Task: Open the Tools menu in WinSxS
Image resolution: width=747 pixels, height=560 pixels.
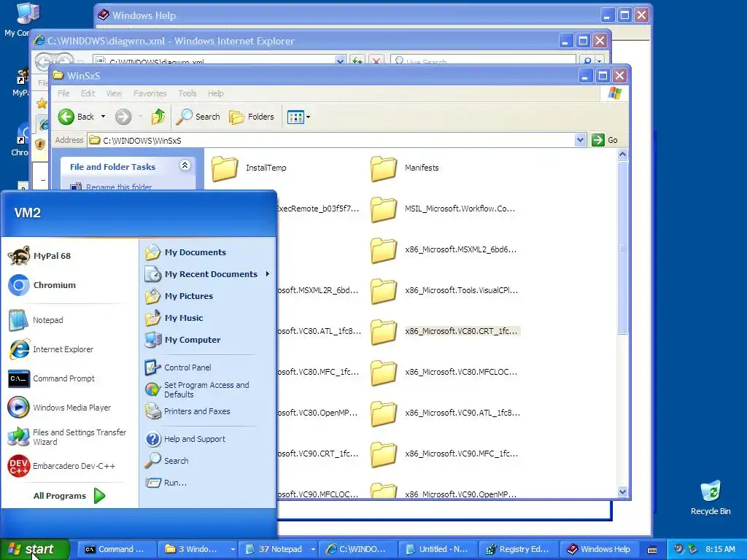Action: point(187,93)
